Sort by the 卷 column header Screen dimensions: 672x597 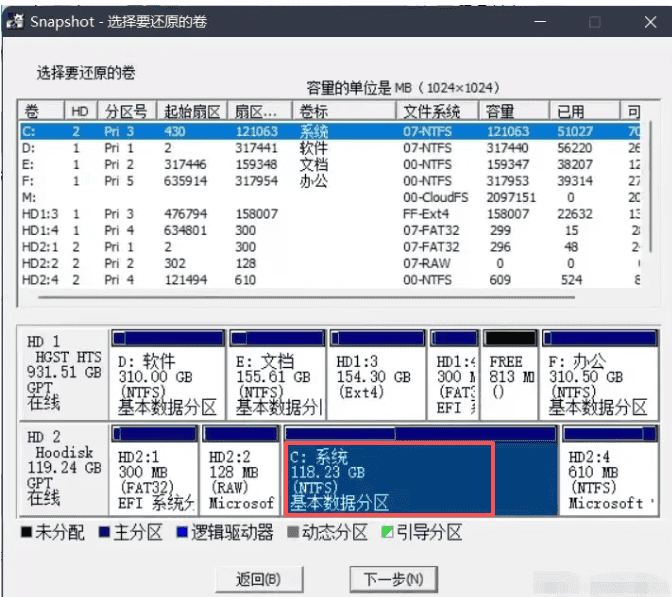(x=41, y=111)
